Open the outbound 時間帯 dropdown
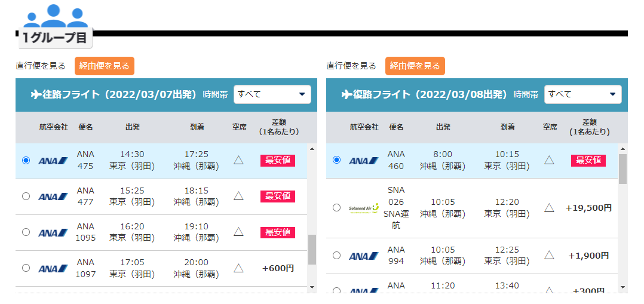Viewport: 644px width, 304px height. tap(272, 94)
